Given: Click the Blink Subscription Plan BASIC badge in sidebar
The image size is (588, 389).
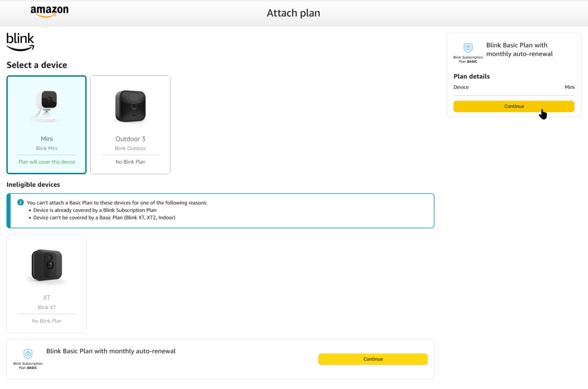Looking at the screenshot, I should 467,52.
